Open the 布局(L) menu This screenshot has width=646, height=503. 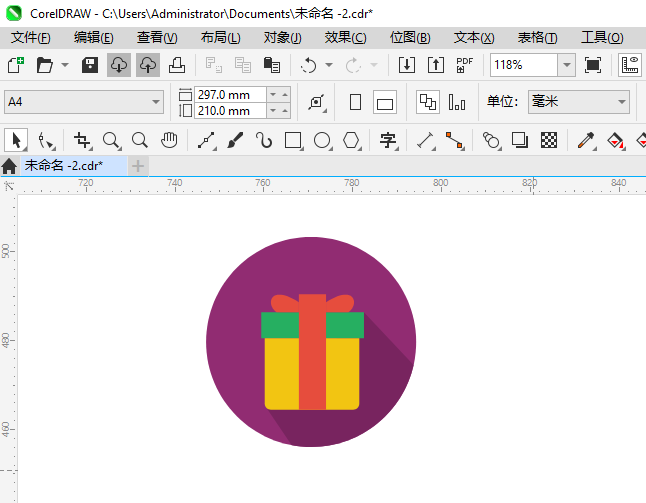coord(220,38)
